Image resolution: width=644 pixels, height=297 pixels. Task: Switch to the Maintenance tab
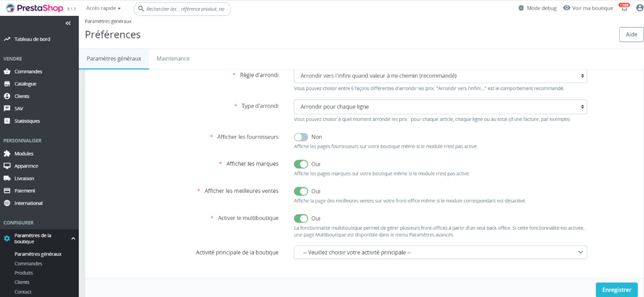coord(173,59)
